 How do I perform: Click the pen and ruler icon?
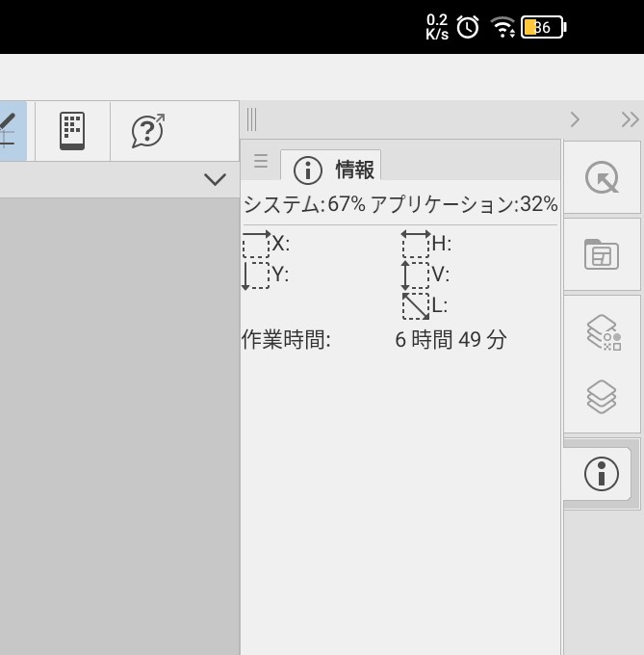coord(8,131)
